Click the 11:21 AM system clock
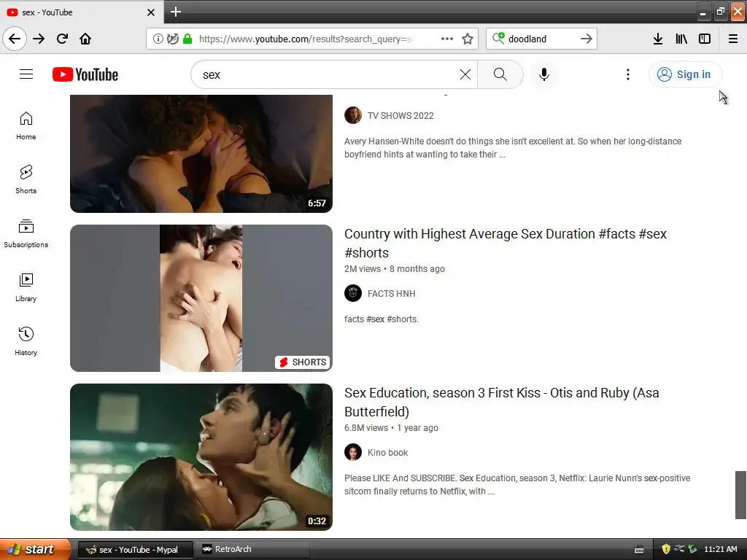 coord(720,549)
